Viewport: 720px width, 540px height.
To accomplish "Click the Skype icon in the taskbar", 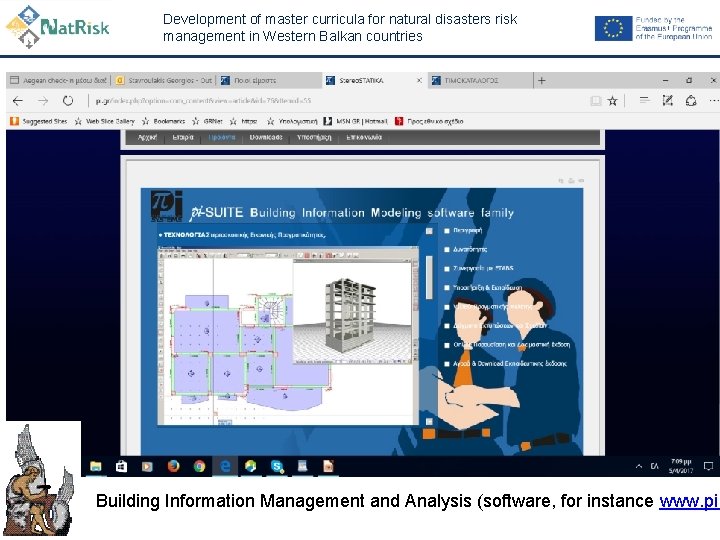I will coord(277,467).
